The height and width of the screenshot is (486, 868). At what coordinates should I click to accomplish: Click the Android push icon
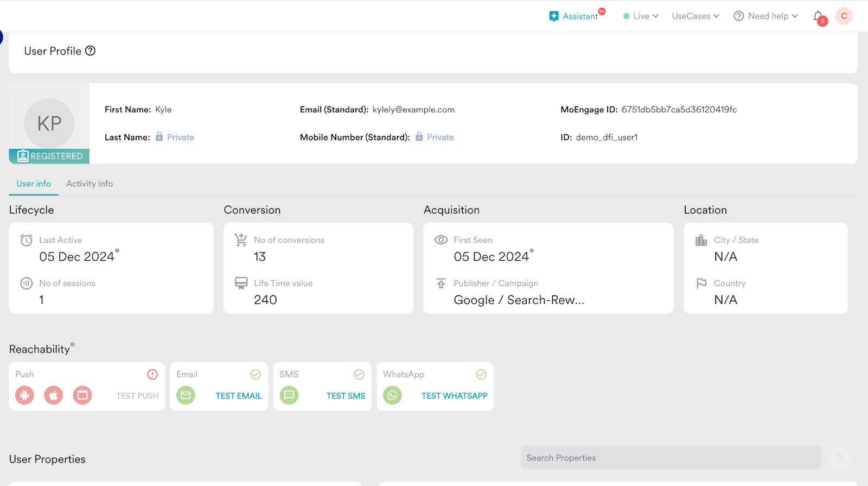[x=24, y=395]
